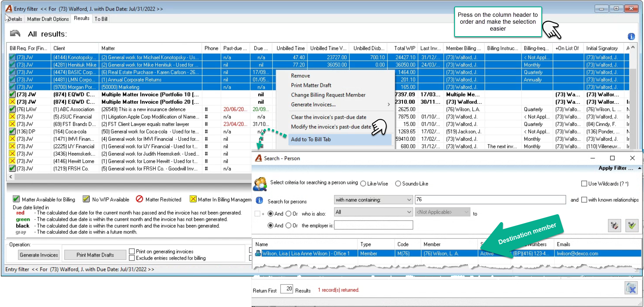Image resolution: width=644 pixels, height=307 pixels.
Task: Click the info icon next to Search for persons
Action: coord(259,200)
